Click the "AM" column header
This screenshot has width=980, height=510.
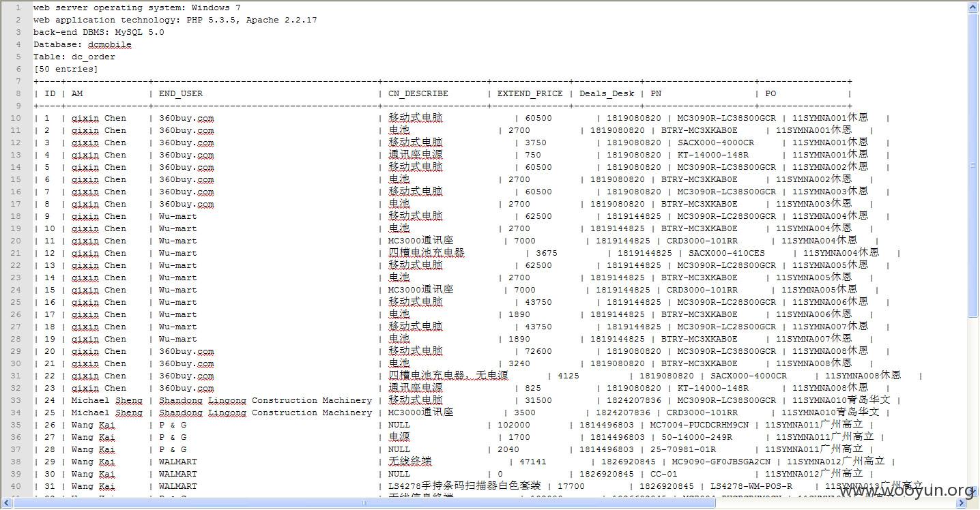[77, 94]
